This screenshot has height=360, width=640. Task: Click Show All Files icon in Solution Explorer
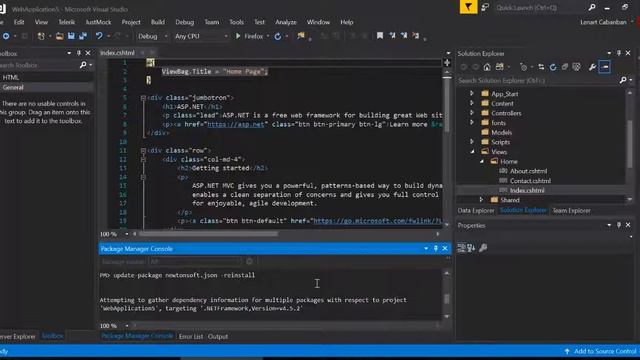click(x=576, y=67)
